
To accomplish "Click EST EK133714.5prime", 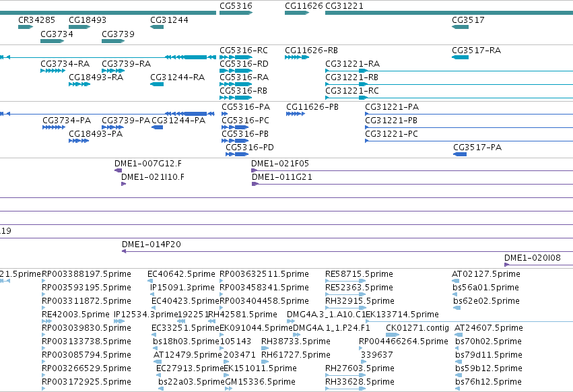I will tap(403, 315).
